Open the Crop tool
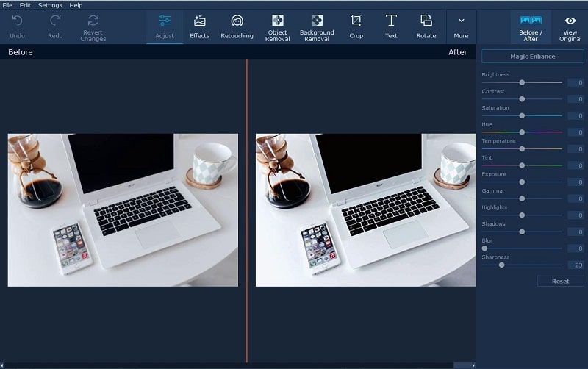 (356, 21)
